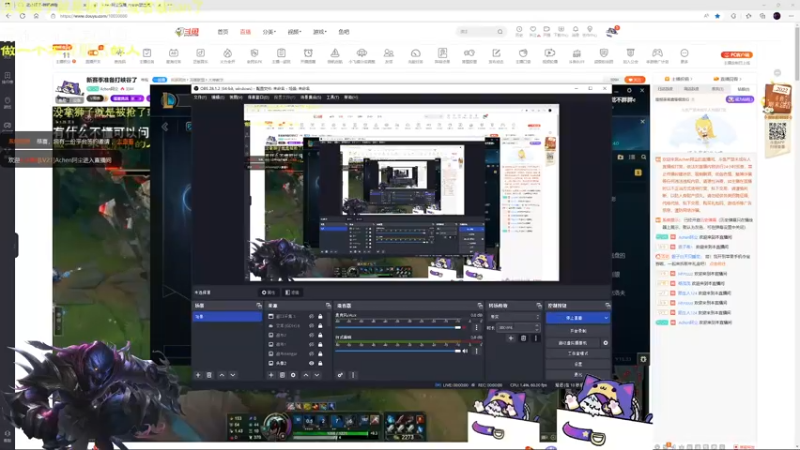Add a scene transition with plus icon

[511, 338]
